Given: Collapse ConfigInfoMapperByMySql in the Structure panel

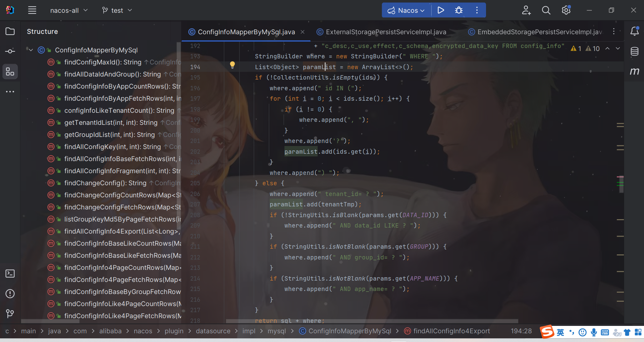Looking at the screenshot, I should click(x=30, y=50).
